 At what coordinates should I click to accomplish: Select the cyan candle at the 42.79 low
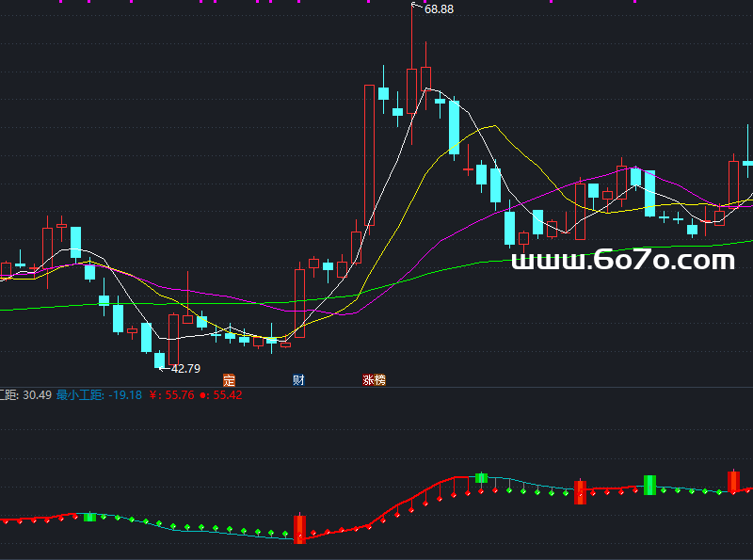tap(159, 360)
